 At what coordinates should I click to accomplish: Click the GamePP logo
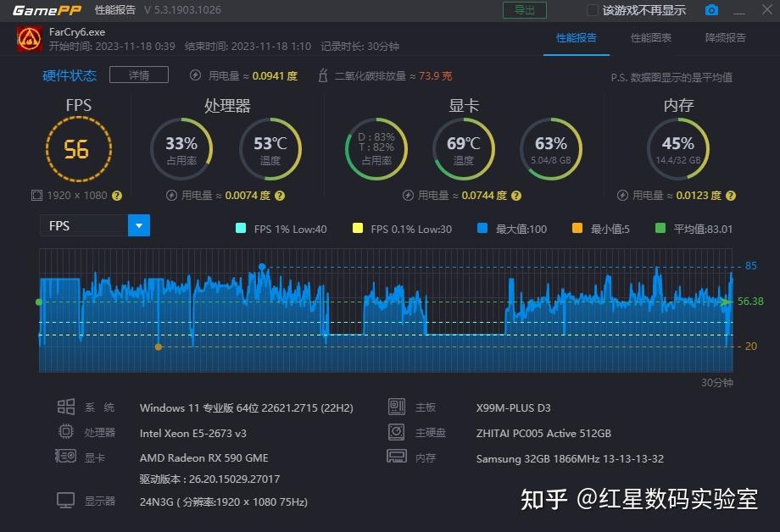47,10
